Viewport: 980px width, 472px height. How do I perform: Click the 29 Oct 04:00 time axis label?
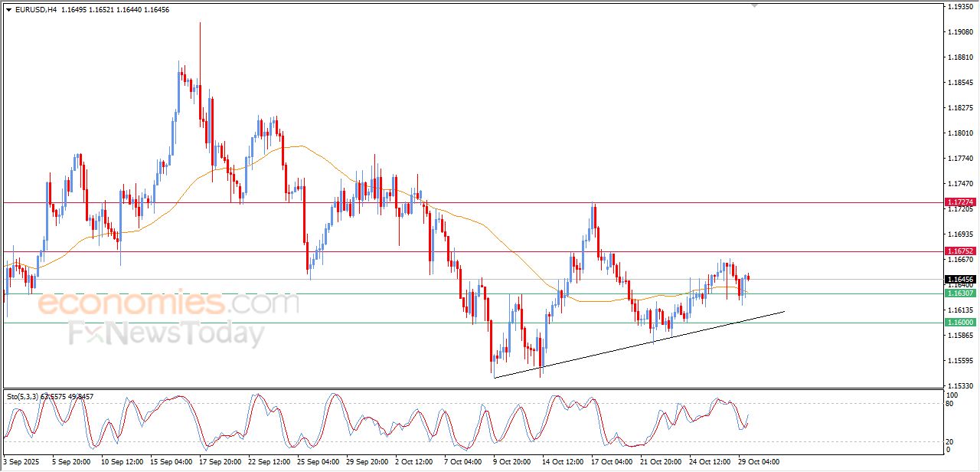758,462
